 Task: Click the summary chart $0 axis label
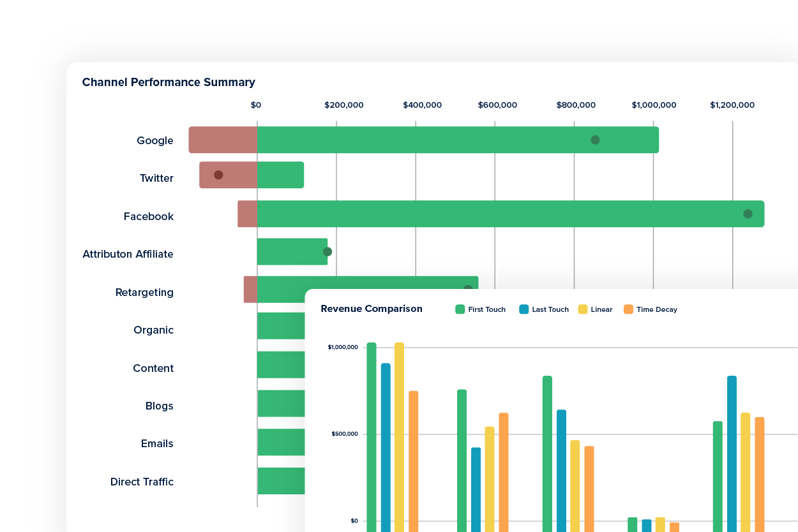tap(255, 105)
